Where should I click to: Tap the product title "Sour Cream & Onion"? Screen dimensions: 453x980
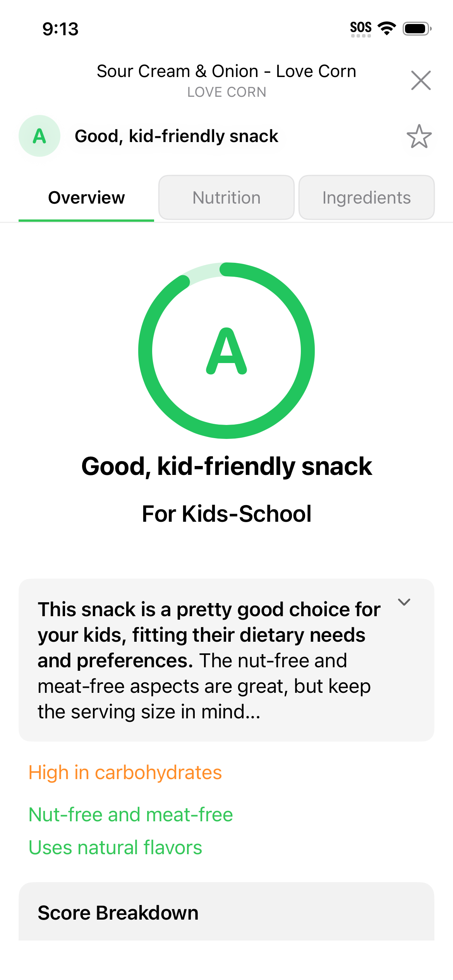point(226,71)
